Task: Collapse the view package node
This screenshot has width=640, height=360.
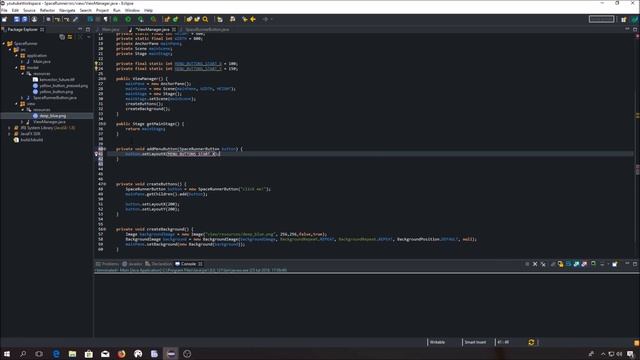Action: (x=16, y=104)
